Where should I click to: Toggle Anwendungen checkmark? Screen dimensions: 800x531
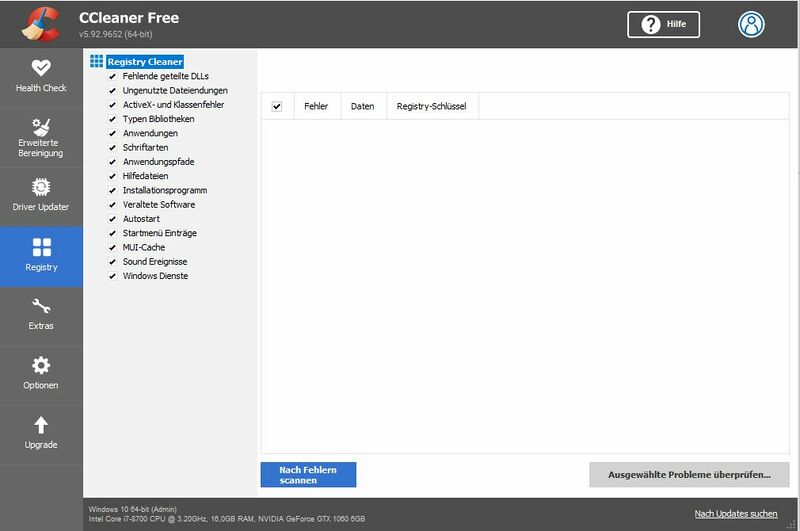point(112,134)
